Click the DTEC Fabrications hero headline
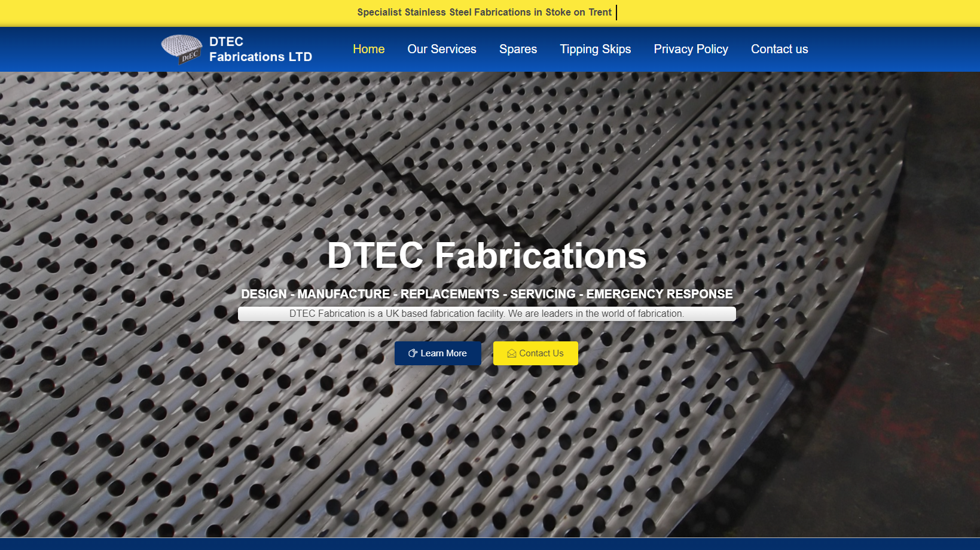Viewport: 980px width, 550px height. point(487,256)
